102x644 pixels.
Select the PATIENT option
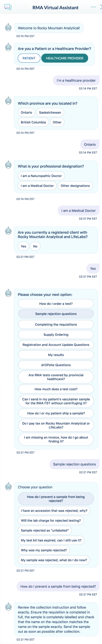(x=29, y=58)
